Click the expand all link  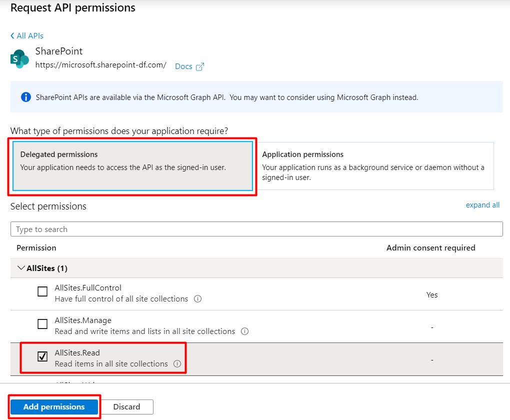[x=482, y=205]
